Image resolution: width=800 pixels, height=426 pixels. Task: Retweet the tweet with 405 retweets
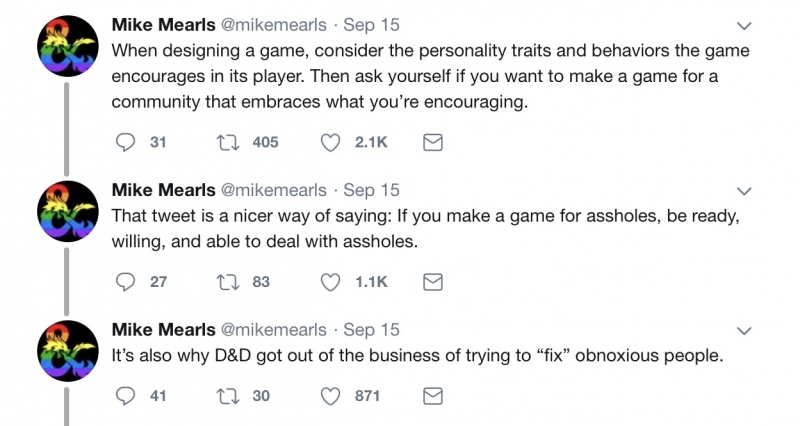click(x=228, y=142)
